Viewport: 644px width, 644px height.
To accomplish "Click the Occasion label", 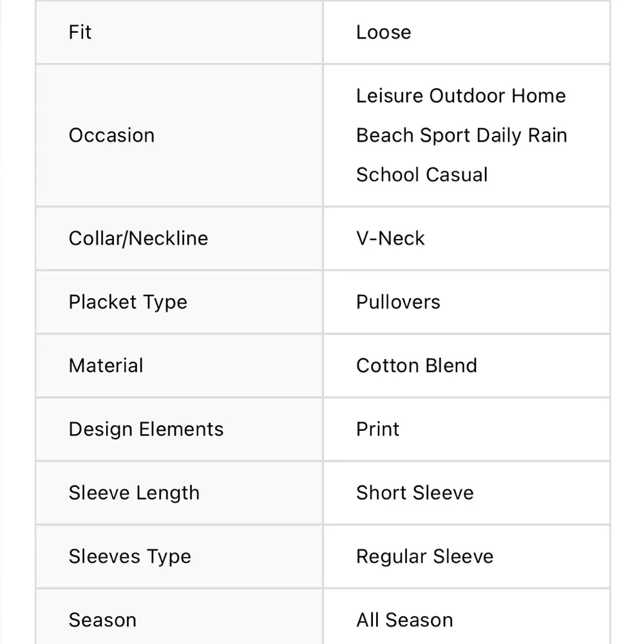I will 111,135.
